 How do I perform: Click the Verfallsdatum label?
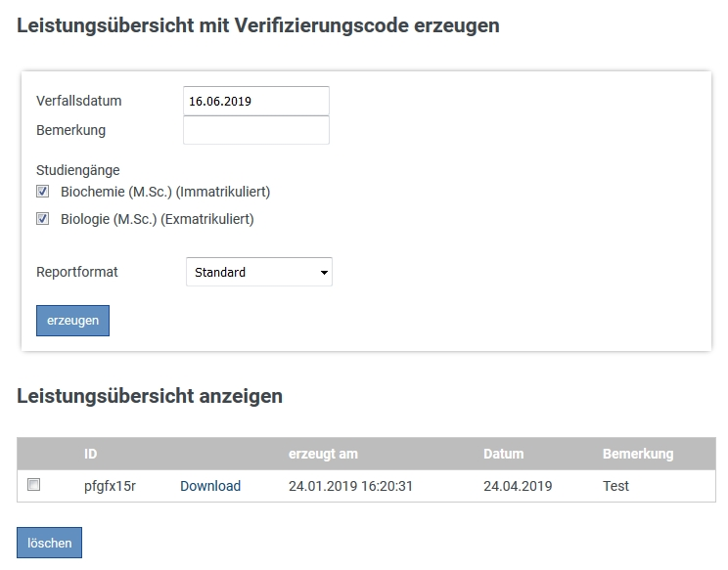(79, 101)
